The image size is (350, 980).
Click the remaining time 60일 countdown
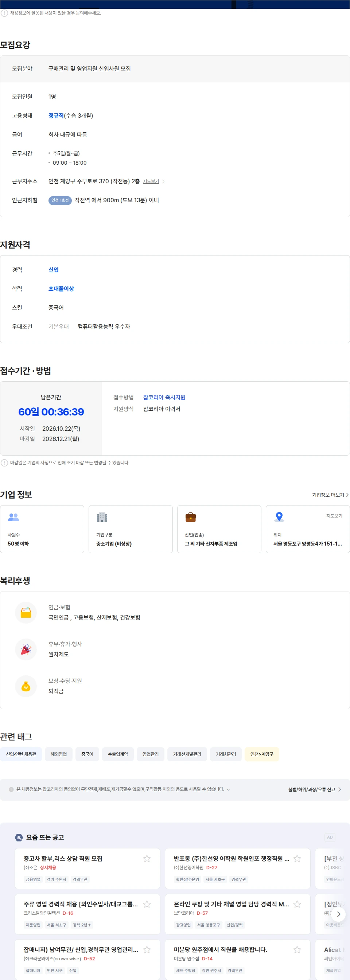tap(51, 413)
